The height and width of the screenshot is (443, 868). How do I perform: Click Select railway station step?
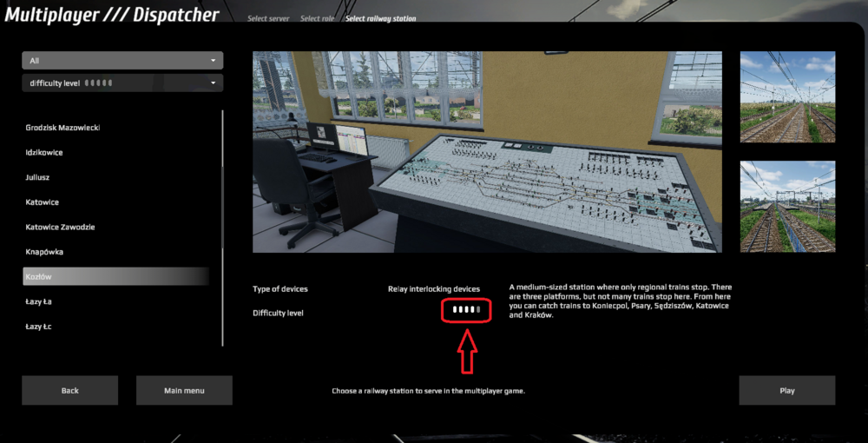[380, 18]
